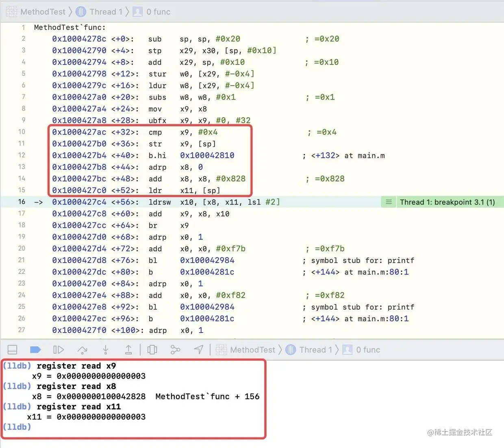
Task: Click the x8 value 0x0000000100042828 in console
Action: pos(101,396)
